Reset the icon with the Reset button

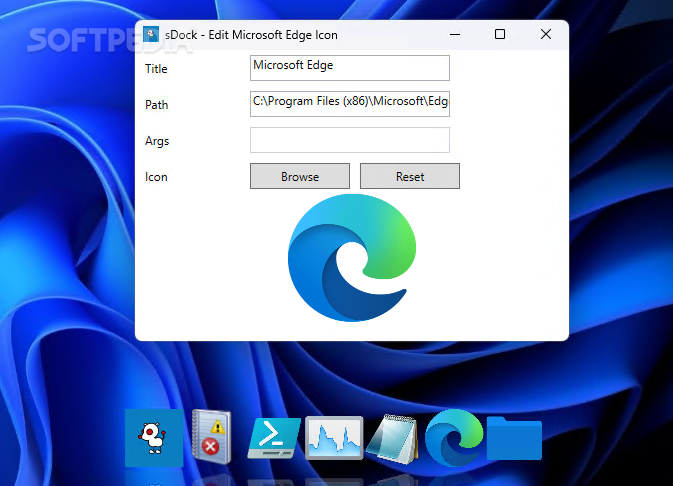(410, 176)
